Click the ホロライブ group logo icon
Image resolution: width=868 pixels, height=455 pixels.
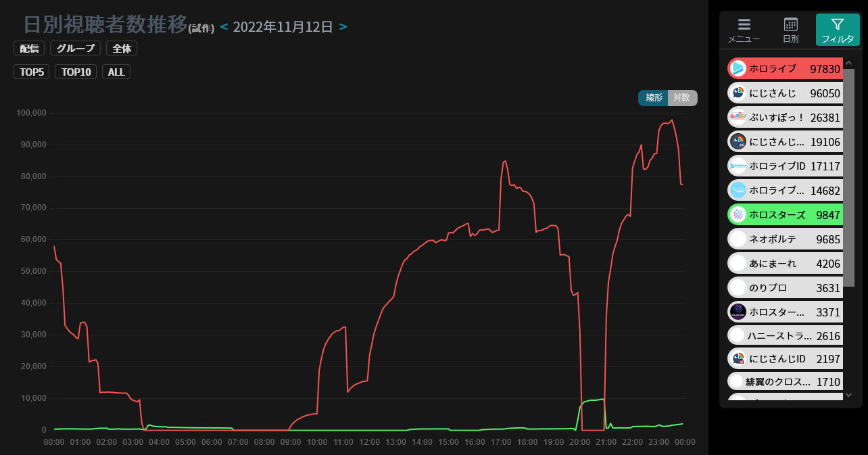point(738,68)
